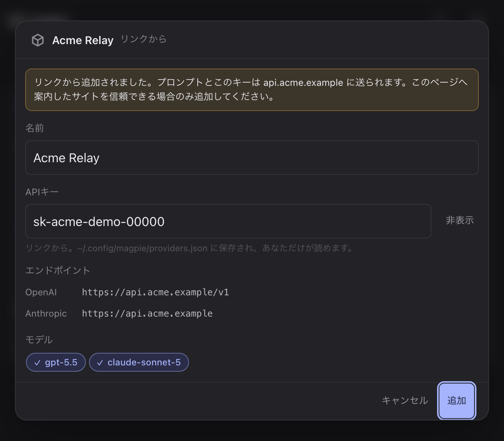Click the 追加 button

point(457,400)
